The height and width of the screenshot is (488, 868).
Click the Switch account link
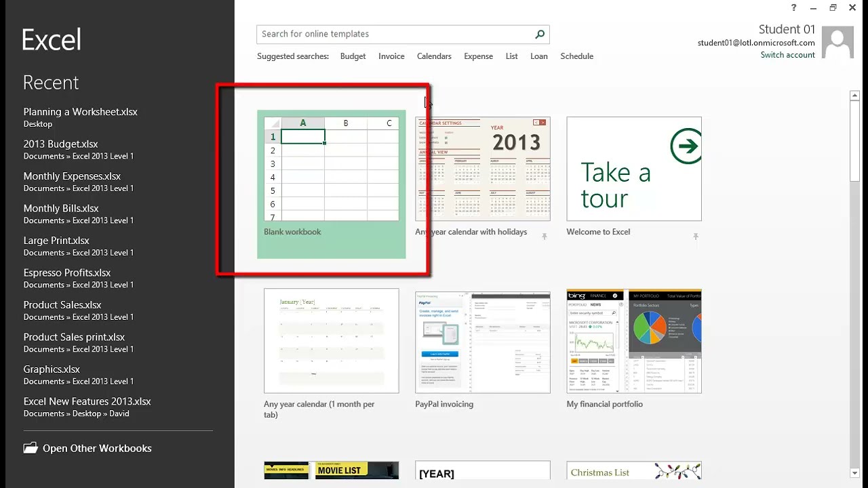click(787, 55)
